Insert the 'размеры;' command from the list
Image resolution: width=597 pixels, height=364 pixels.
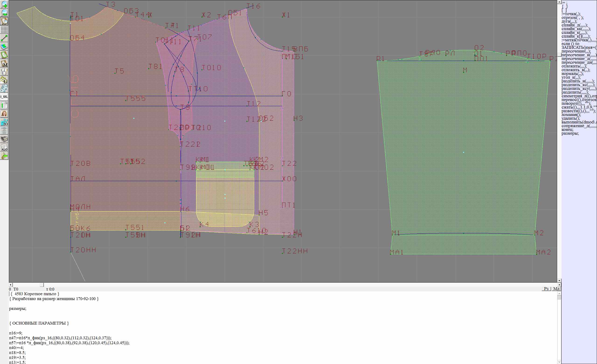point(570,133)
